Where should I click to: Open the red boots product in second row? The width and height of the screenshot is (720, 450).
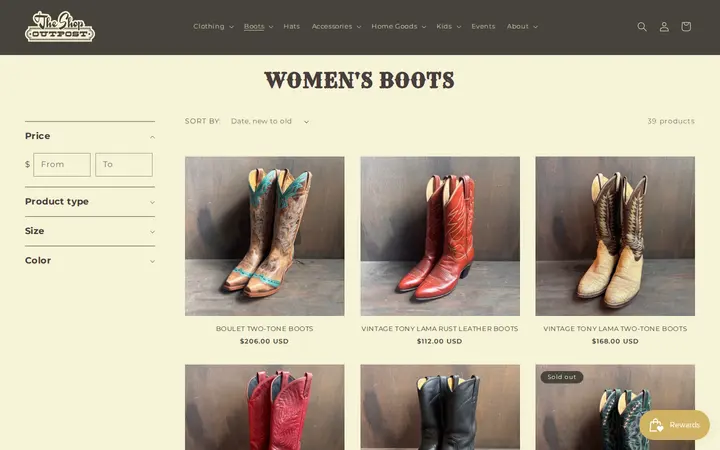click(264, 407)
